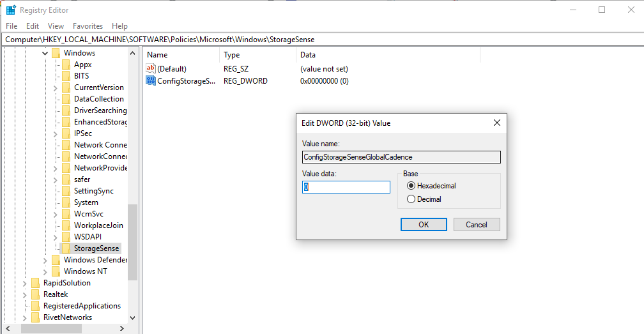
Task: Click the WcmSvc folder icon
Action: click(66, 214)
